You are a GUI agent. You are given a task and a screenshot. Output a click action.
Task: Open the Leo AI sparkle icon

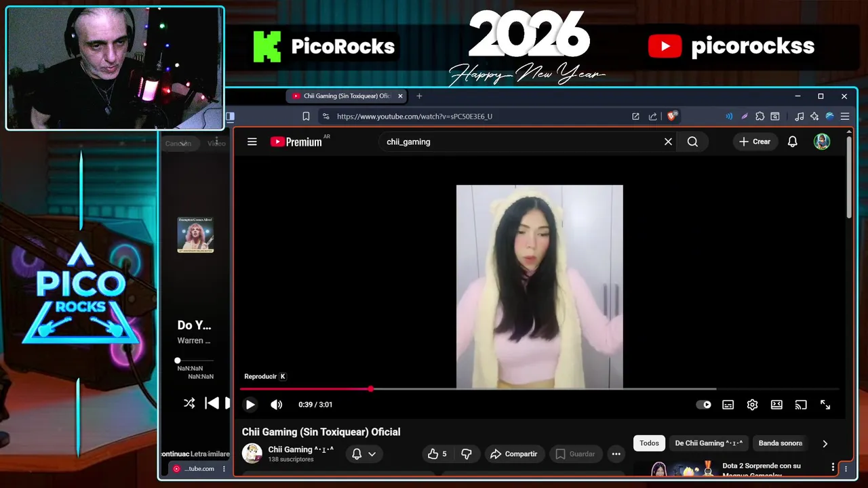[x=814, y=117]
